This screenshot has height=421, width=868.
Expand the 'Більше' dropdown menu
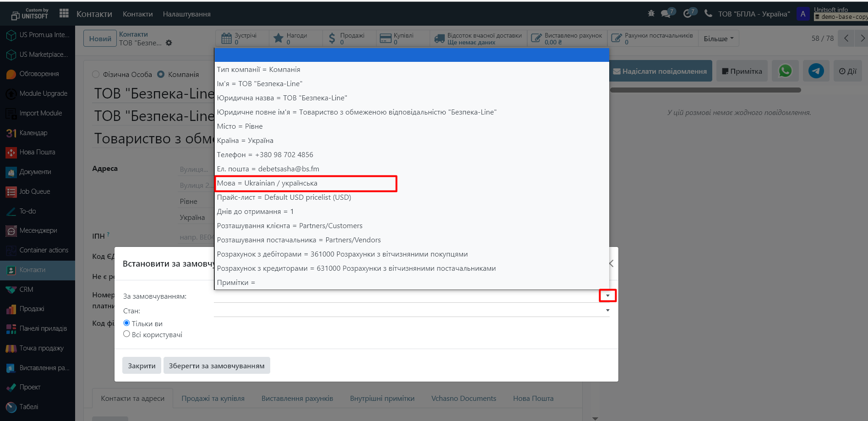pos(718,38)
